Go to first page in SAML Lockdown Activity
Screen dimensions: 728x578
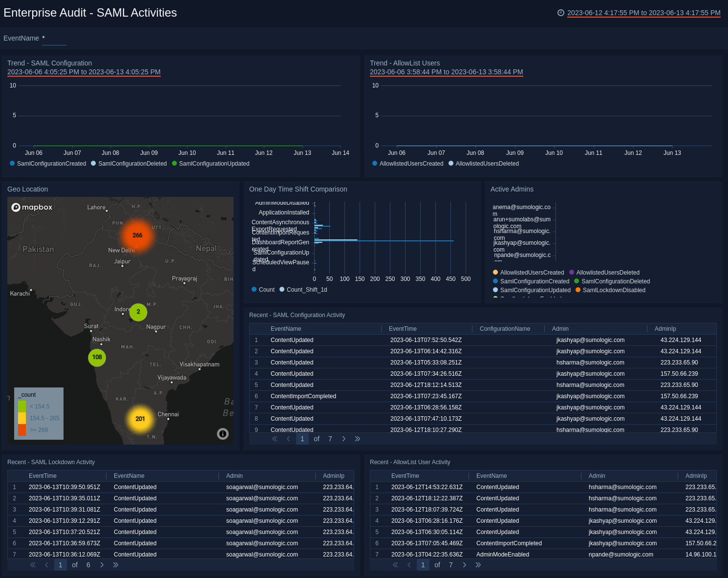coord(33,565)
